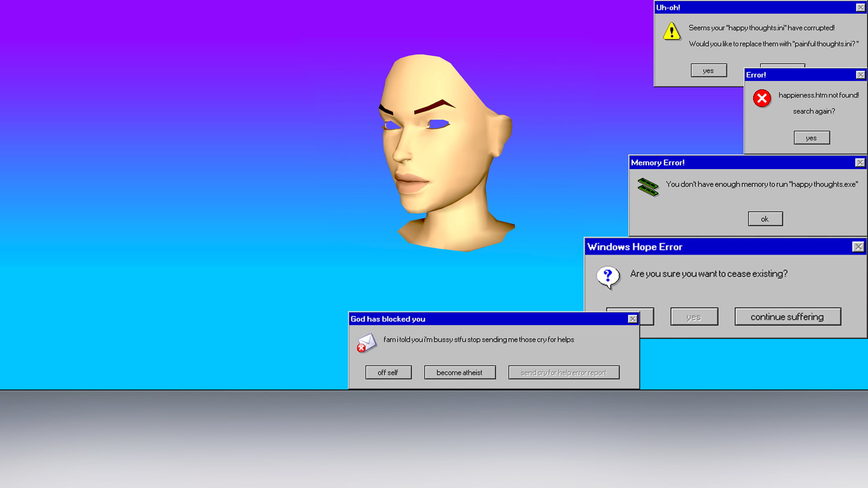Click the memory chip icon in Memory Error!
Image resolution: width=868 pixels, height=488 pixels.
[x=648, y=187]
